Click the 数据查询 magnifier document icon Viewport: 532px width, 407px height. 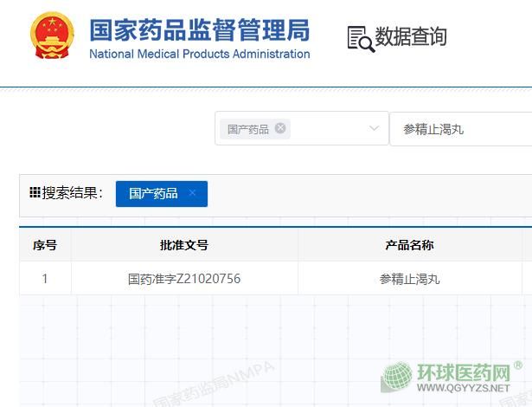click(360, 38)
